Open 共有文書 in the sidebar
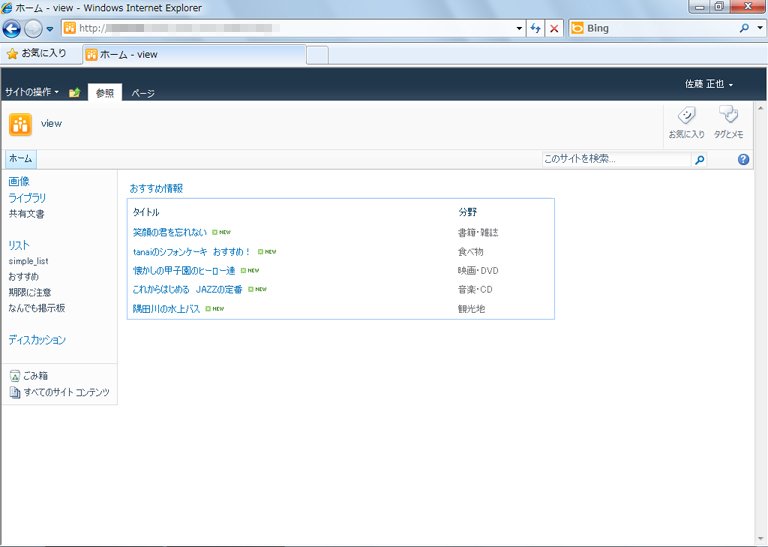The image size is (768, 547). coord(26,214)
